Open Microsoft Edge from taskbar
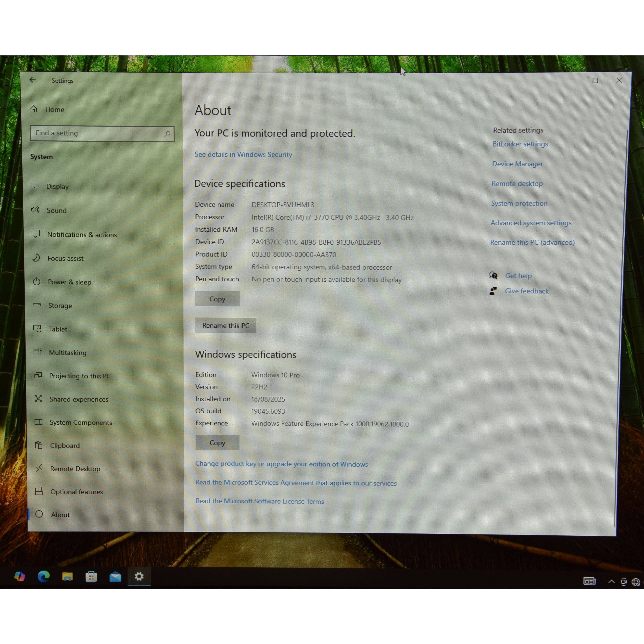This screenshot has height=644, width=644. click(44, 576)
